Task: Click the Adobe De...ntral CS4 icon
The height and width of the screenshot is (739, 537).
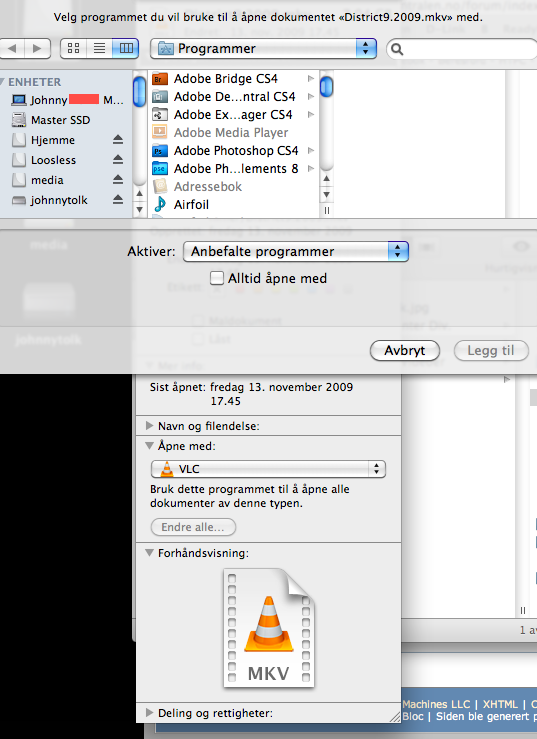Action: [x=160, y=97]
